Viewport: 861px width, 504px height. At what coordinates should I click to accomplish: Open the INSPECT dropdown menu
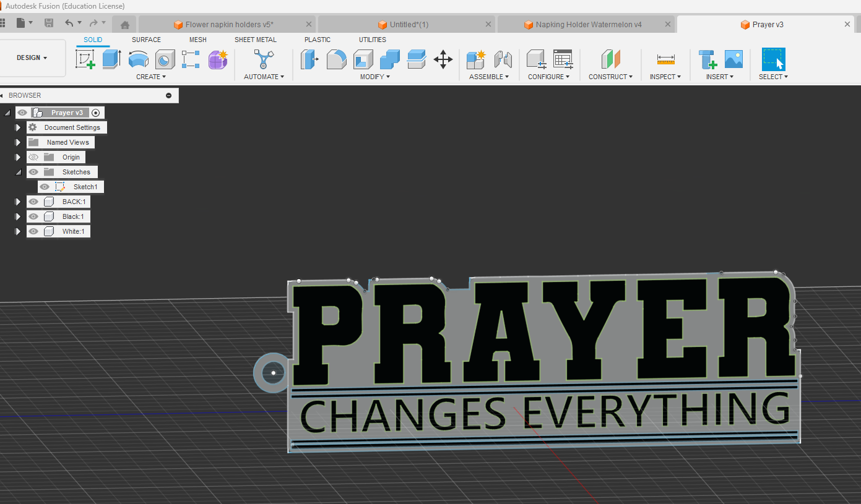pyautogui.click(x=665, y=77)
